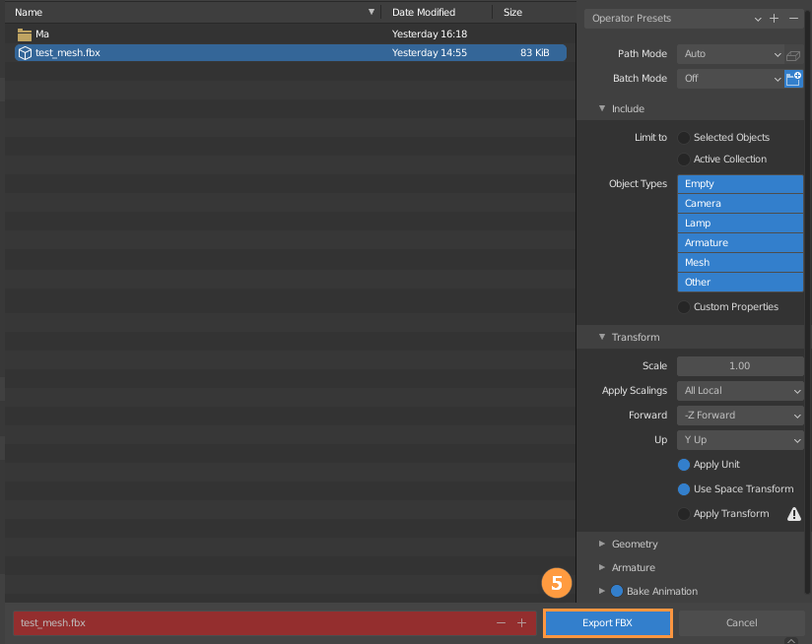Click the Export FBX button

(608, 622)
